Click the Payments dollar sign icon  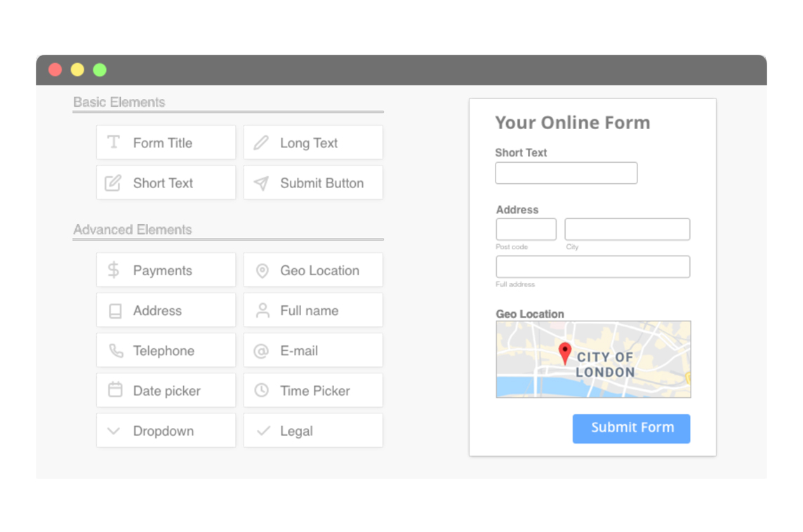[113, 270]
